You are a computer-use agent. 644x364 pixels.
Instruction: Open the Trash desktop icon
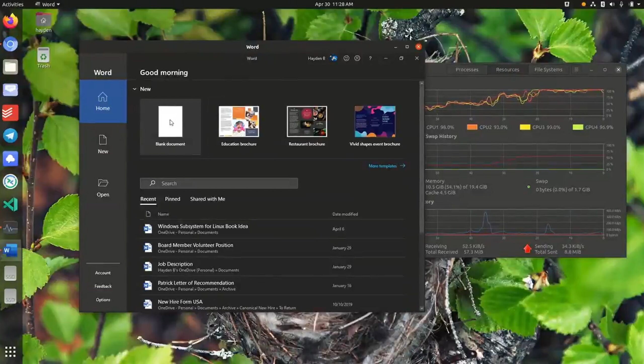coord(43,58)
